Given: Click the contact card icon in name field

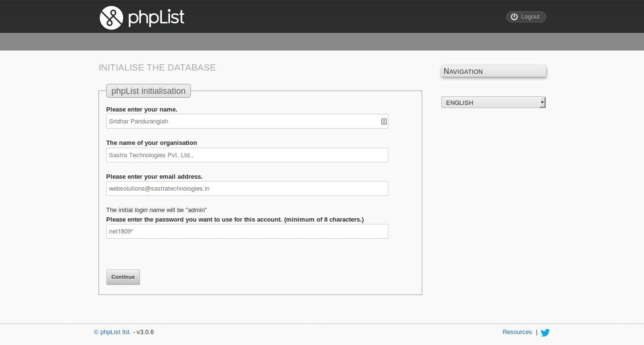Looking at the screenshot, I should tap(384, 122).
